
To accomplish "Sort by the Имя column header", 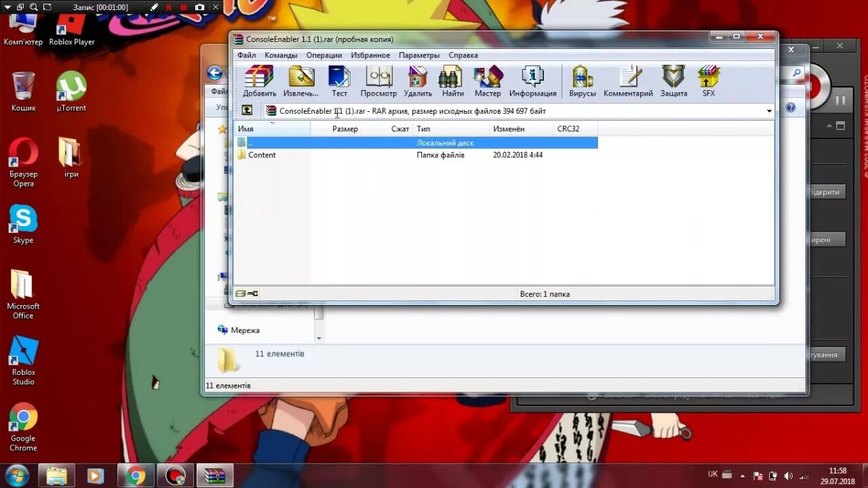I will point(273,129).
